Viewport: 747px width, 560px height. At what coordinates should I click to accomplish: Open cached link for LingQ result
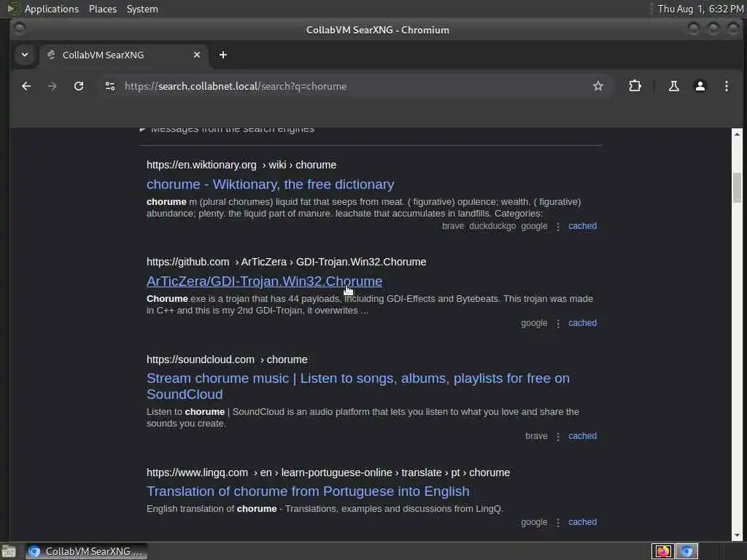pos(582,522)
